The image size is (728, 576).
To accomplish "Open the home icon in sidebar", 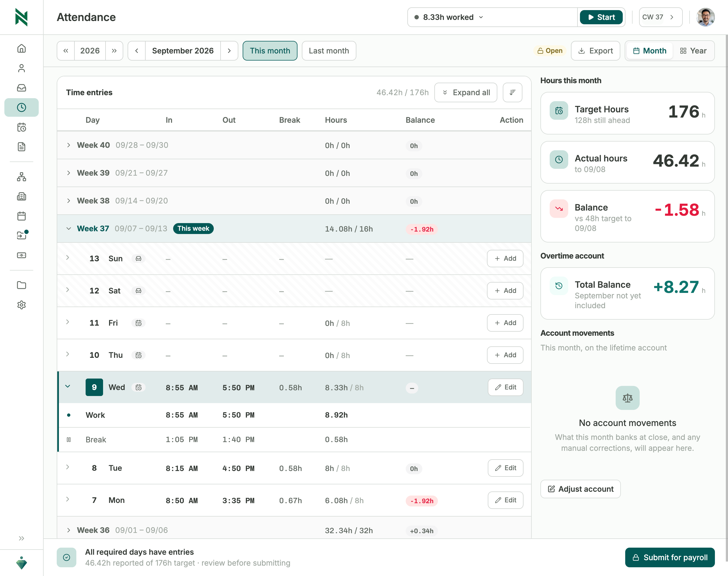I will [x=22, y=49].
